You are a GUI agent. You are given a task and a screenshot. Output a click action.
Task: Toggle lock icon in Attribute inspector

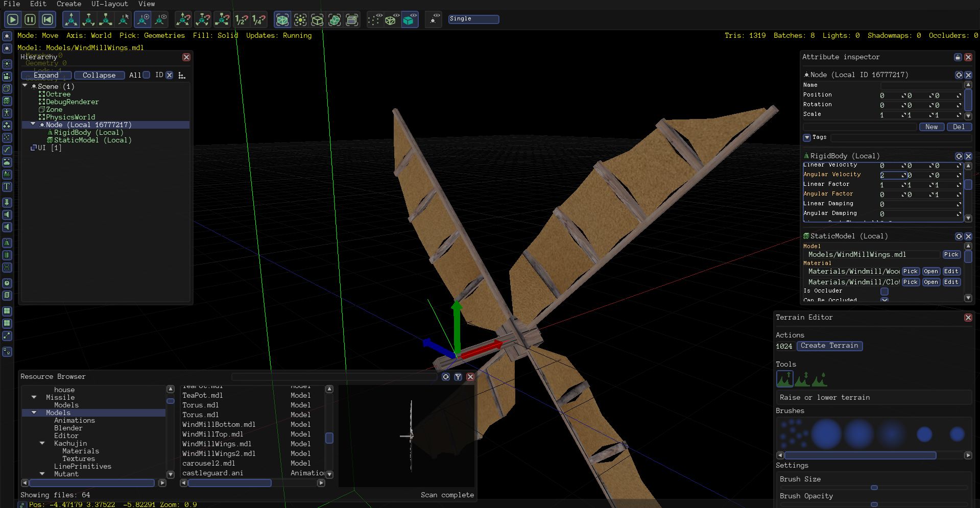point(958,57)
